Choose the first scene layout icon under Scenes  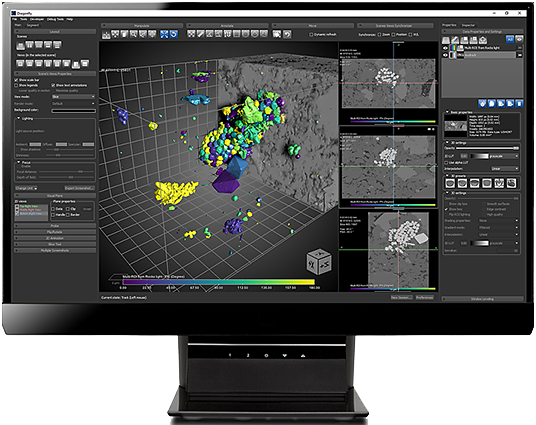click(x=21, y=45)
